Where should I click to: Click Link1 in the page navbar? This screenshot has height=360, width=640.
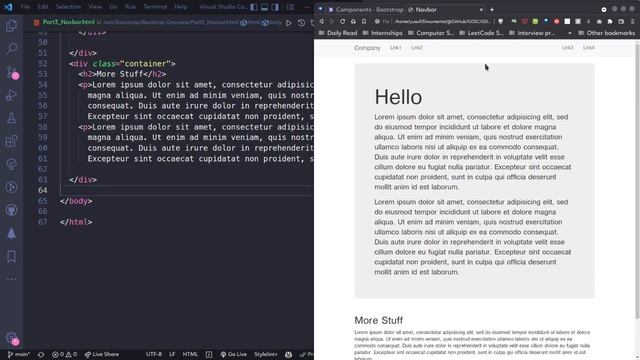pos(395,48)
